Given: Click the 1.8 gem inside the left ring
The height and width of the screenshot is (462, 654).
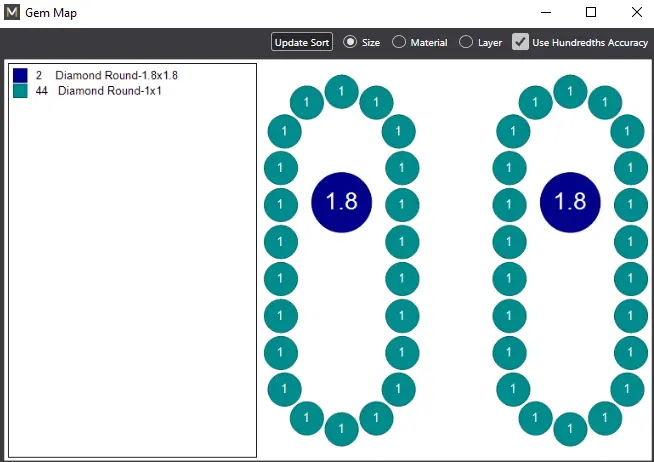Looking at the screenshot, I should pyautogui.click(x=341, y=201).
